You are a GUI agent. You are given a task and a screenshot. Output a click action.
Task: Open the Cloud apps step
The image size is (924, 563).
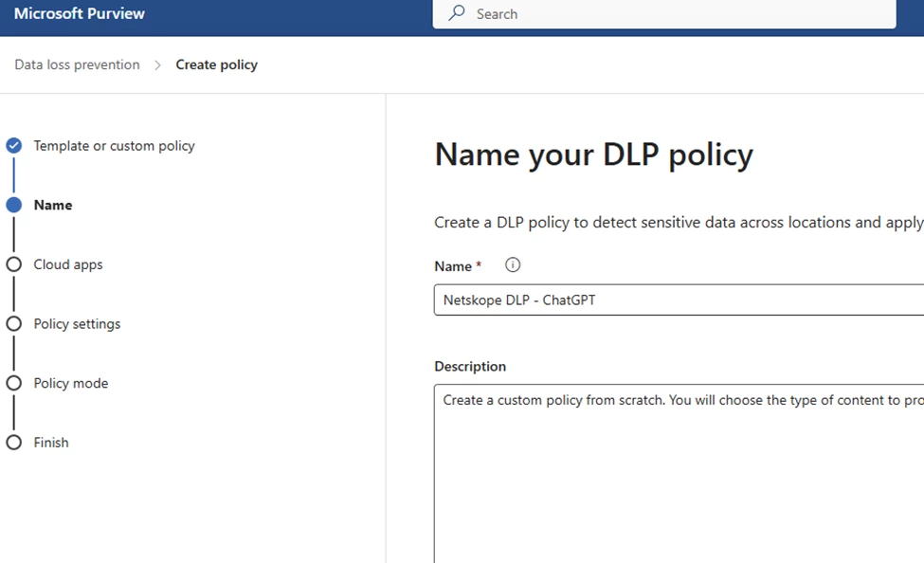click(68, 264)
